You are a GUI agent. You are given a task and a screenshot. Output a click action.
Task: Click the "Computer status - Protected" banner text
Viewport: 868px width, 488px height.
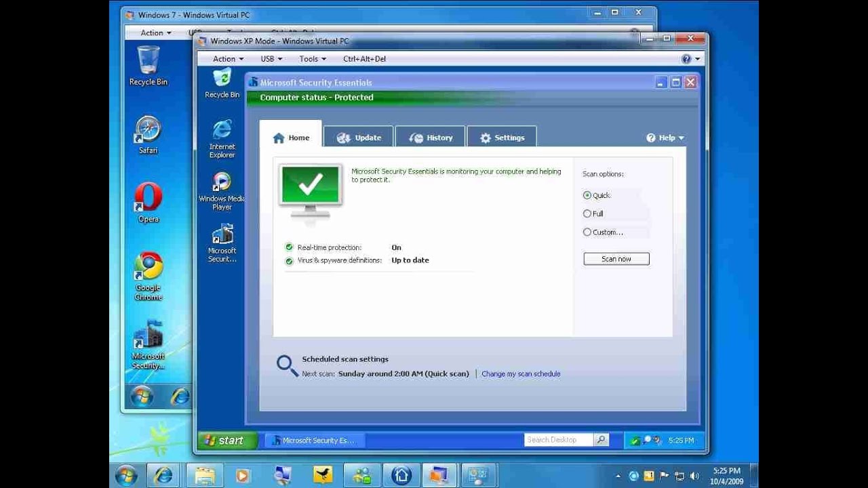[x=317, y=98]
